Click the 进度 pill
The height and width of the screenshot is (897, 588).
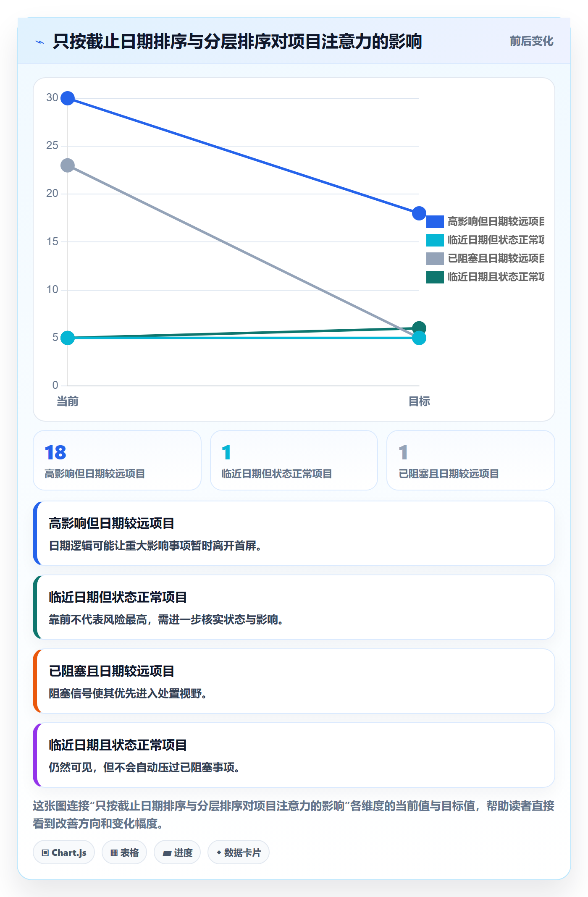pos(177,852)
